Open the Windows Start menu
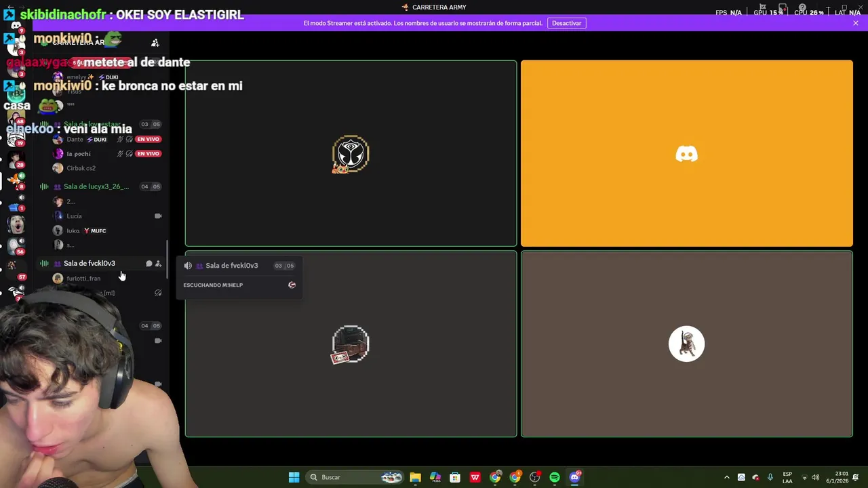The height and width of the screenshot is (488, 868). 294,477
